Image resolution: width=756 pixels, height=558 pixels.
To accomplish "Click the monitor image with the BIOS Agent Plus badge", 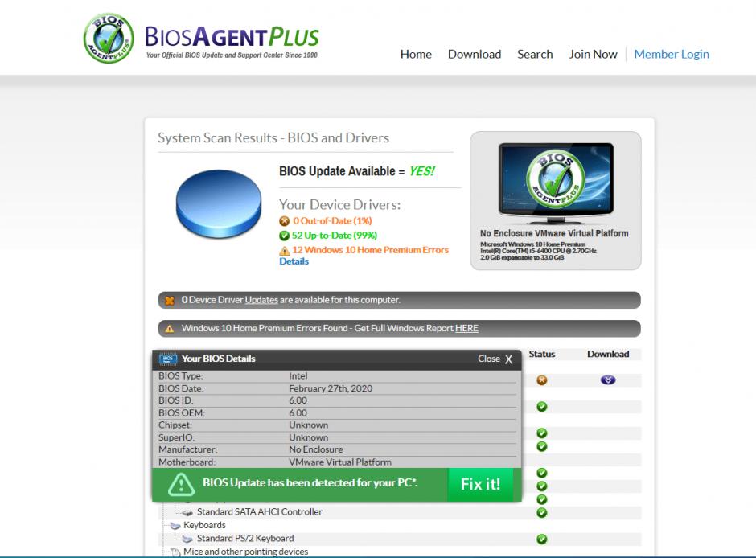I will (556, 183).
